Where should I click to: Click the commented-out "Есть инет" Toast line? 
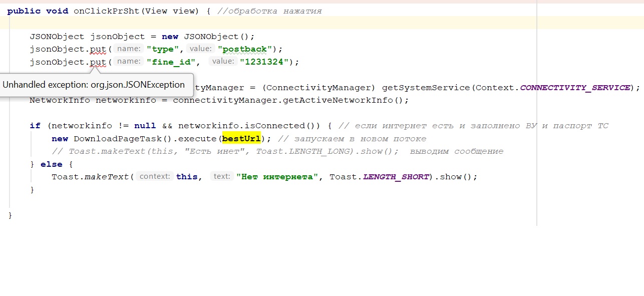click(x=277, y=151)
